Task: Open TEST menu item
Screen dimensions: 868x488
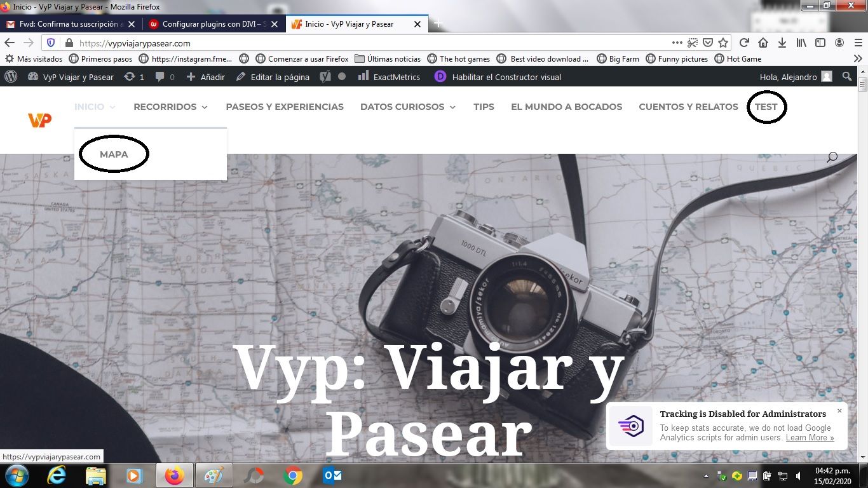Action: coord(766,107)
